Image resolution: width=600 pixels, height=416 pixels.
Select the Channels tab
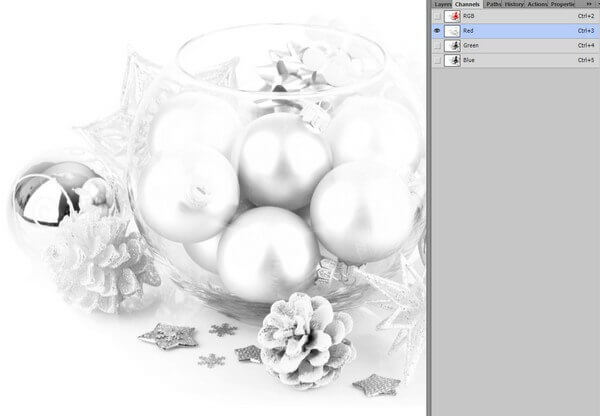pyautogui.click(x=467, y=4)
